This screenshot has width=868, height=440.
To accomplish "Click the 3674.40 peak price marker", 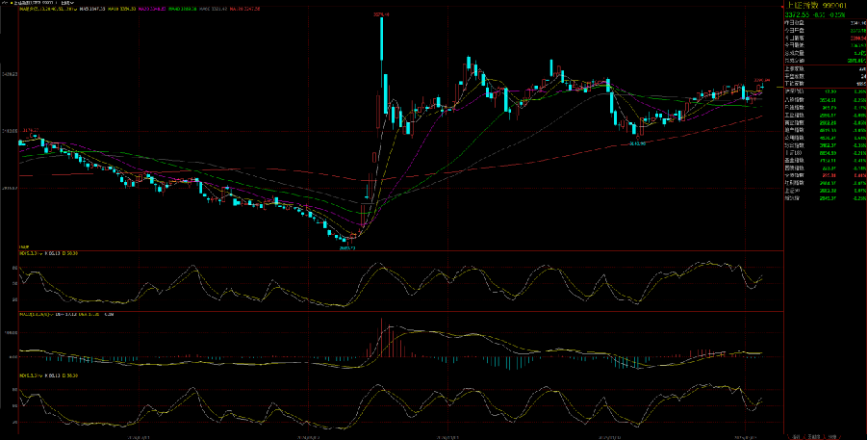I will [381, 14].
